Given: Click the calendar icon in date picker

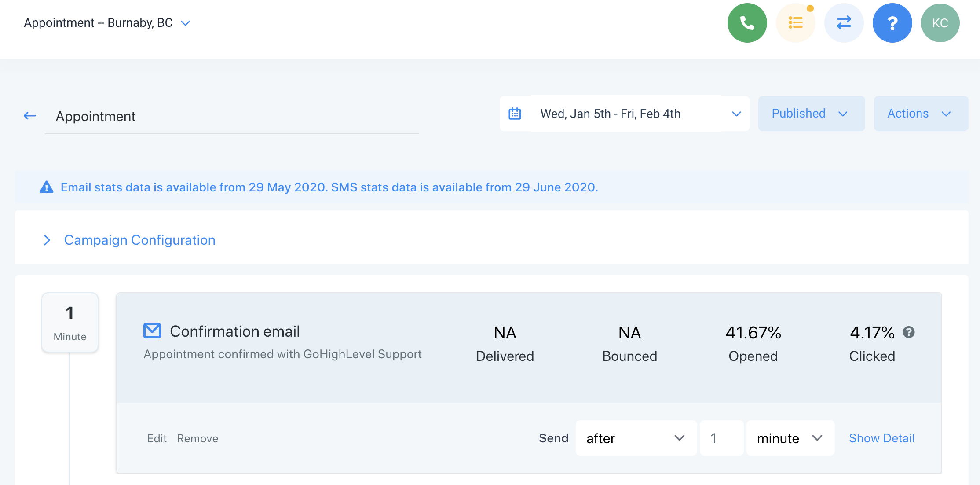Looking at the screenshot, I should click(515, 114).
